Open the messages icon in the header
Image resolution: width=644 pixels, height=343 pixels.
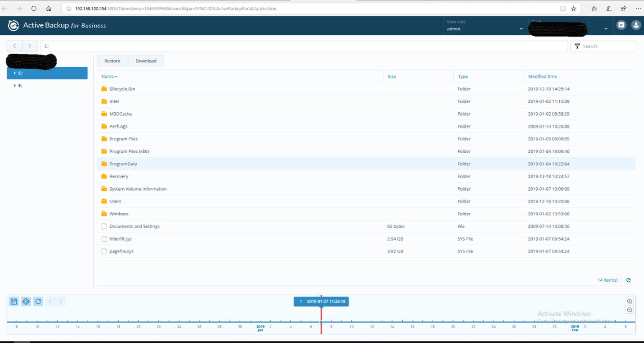[621, 25]
